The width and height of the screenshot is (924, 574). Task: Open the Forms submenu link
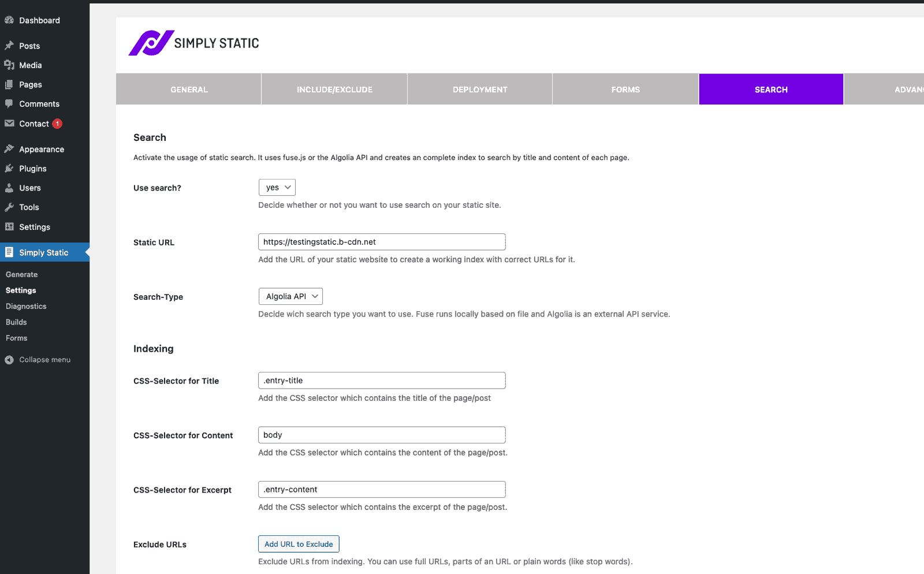(x=17, y=338)
